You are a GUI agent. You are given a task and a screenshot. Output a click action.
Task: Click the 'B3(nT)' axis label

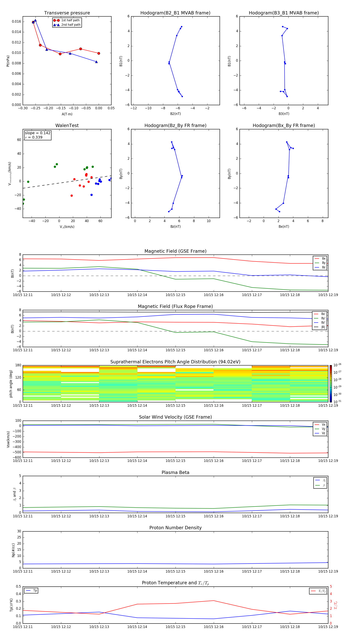[284, 114]
